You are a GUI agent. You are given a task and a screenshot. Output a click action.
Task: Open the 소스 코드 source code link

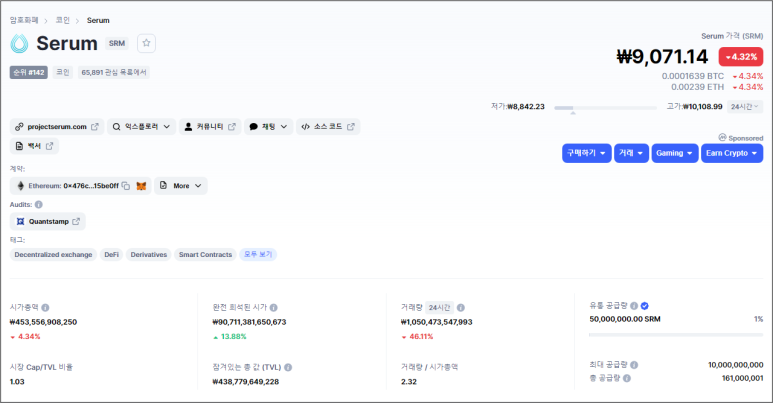click(x=328, y=127)
